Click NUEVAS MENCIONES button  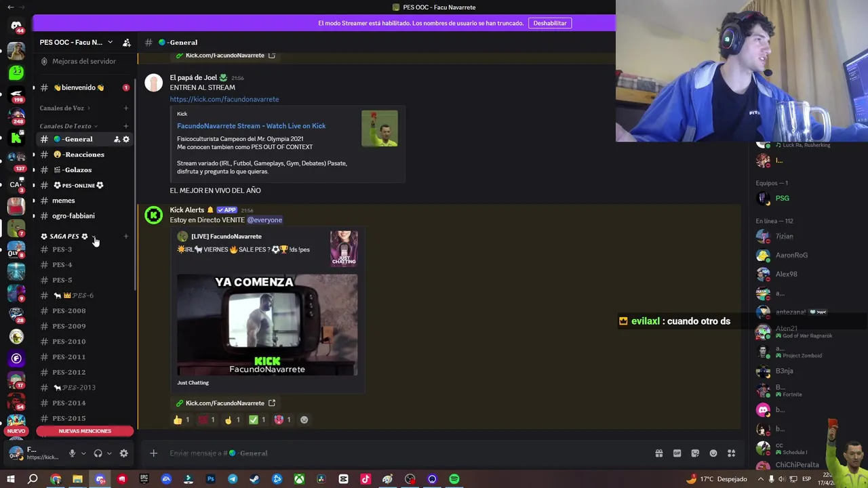[x=85, y=431]
